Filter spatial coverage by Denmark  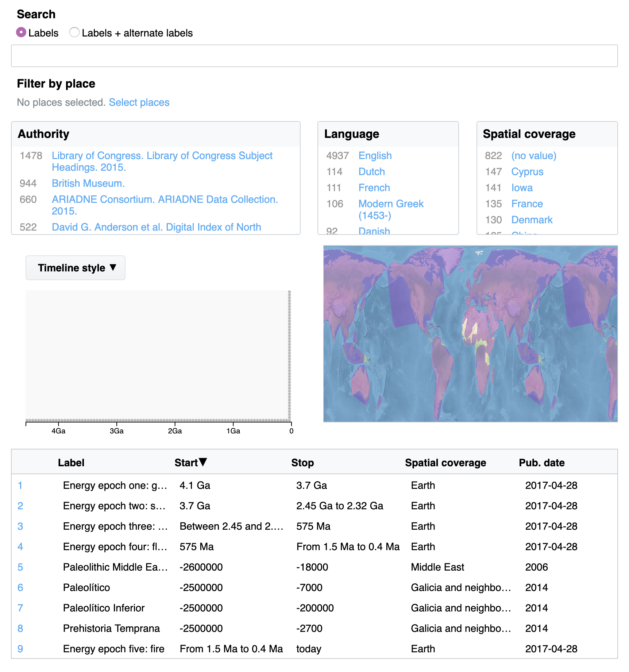532,220
